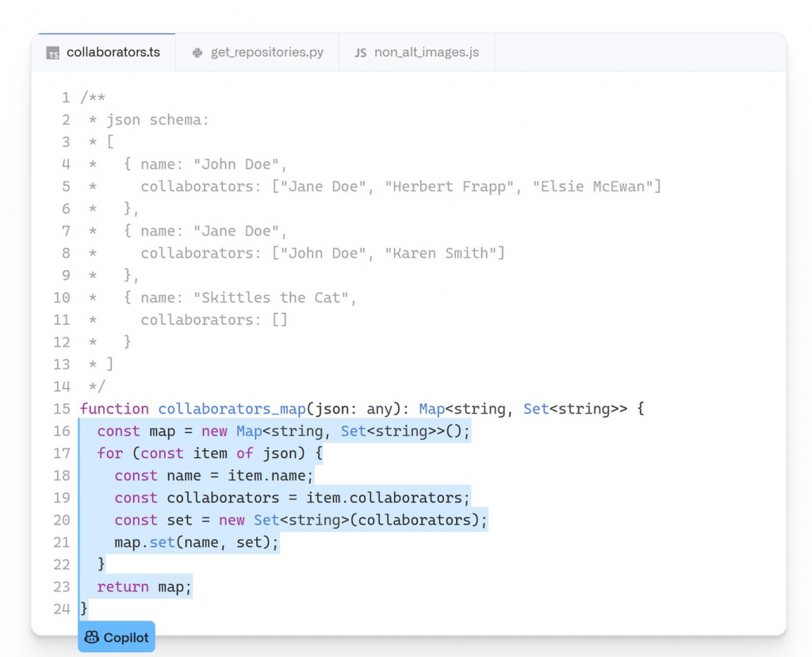812x657 pixels.
Task: Click the JS badge before non_alt_images.js
Action: (360, 52)
